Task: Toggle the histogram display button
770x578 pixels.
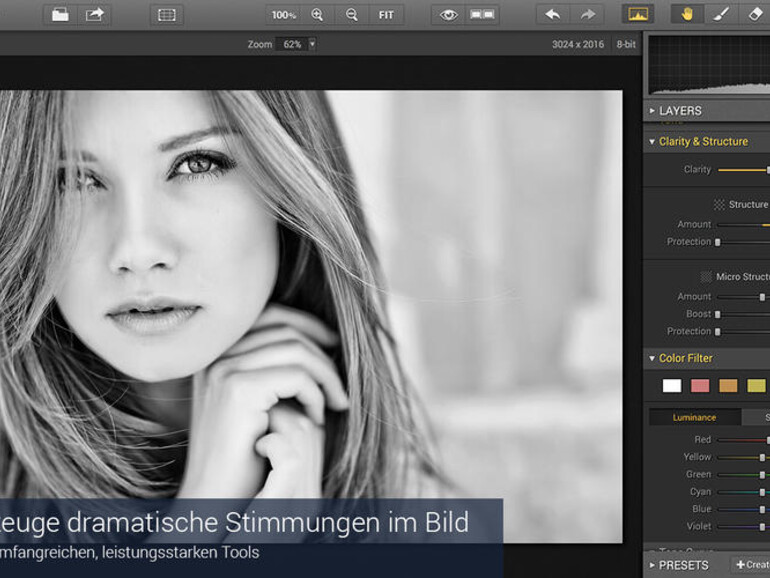Action: (637, 15)
